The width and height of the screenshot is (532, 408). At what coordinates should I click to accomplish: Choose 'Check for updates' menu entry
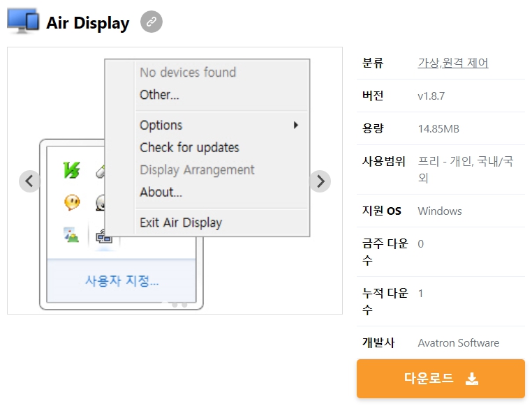click(x=223, y=147)
